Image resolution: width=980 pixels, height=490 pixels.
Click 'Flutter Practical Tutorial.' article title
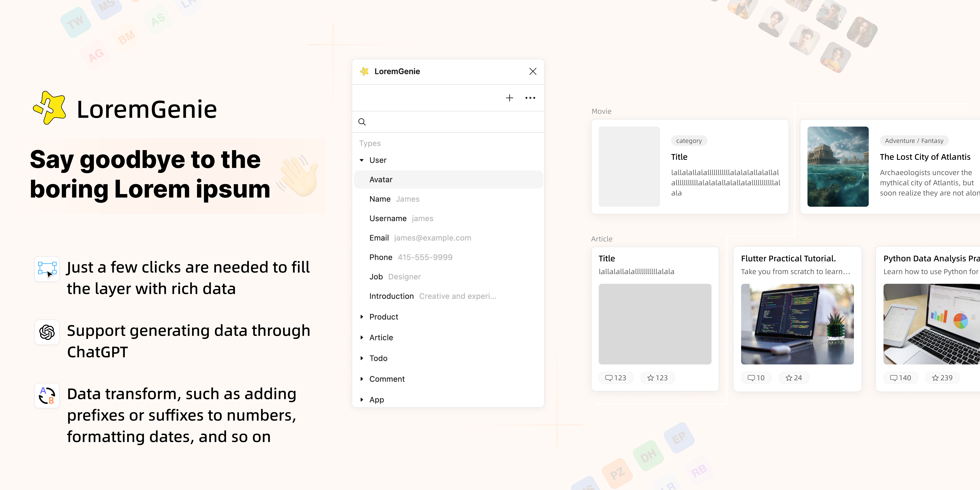(788, 258)
